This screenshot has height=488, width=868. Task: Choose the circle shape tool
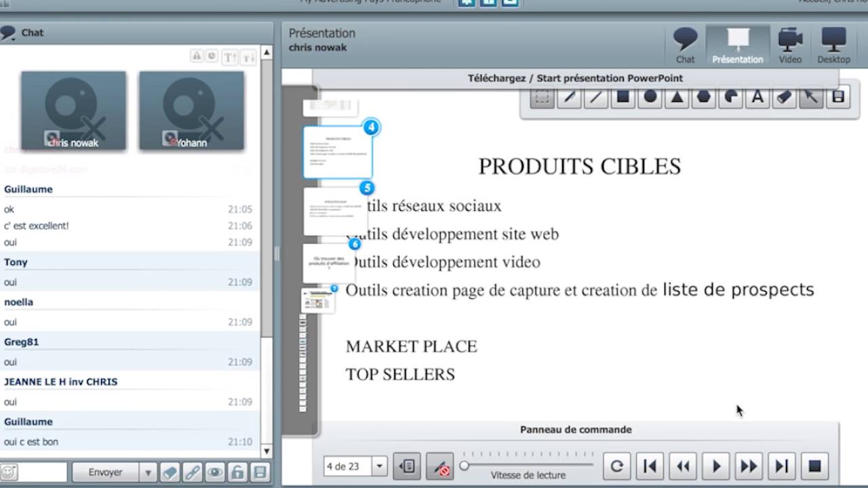tap(650, 97)
